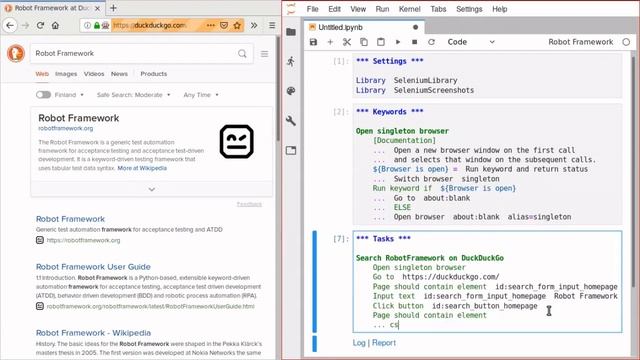640x360 pixels.
Task: Open the Edit menu
Action: click(x=334, y=9)
